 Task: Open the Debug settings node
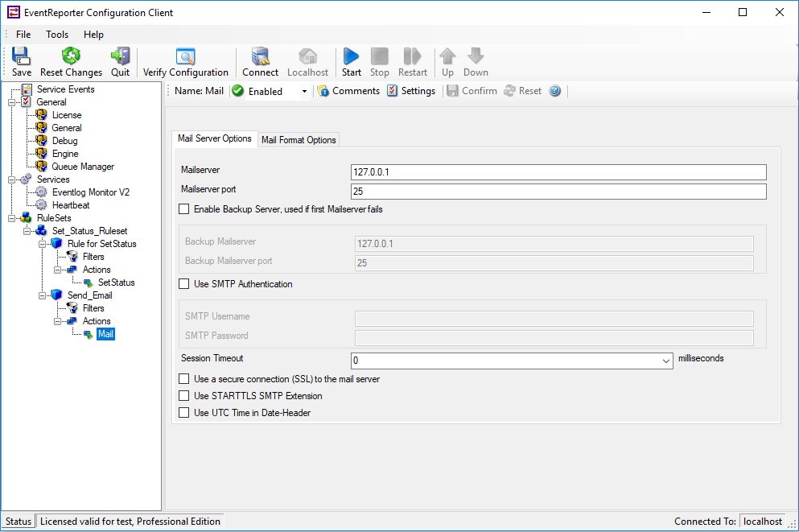click(64, 141)
